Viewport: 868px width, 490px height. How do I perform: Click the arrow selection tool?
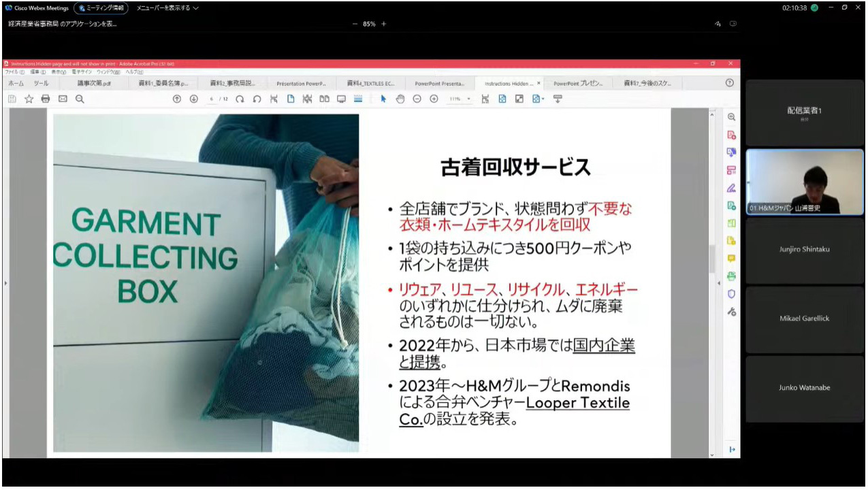point(383,99)
